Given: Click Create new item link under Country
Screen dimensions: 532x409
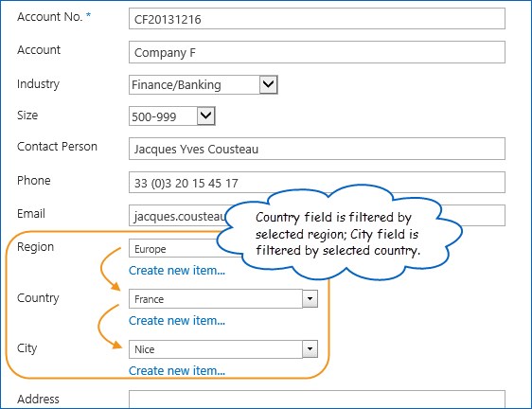Looking at the screenshot, I should pyautogui.click(x=177, y=321).
